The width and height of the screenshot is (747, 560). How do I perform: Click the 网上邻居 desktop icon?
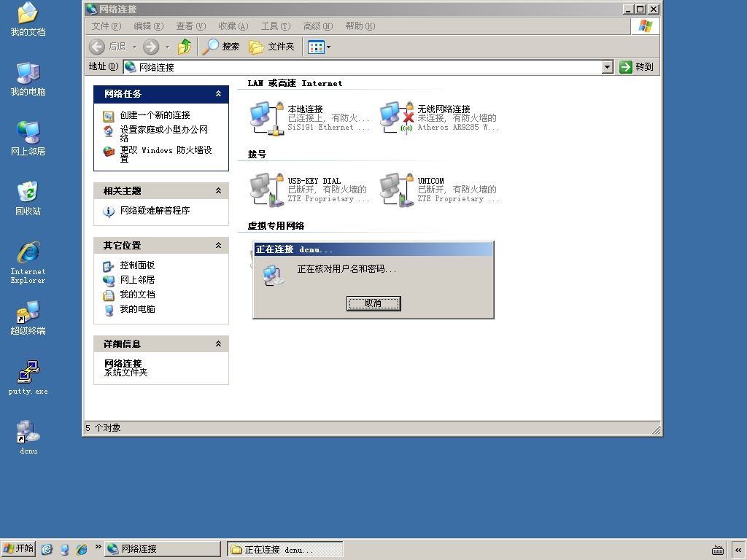click(x=28, y=139)
